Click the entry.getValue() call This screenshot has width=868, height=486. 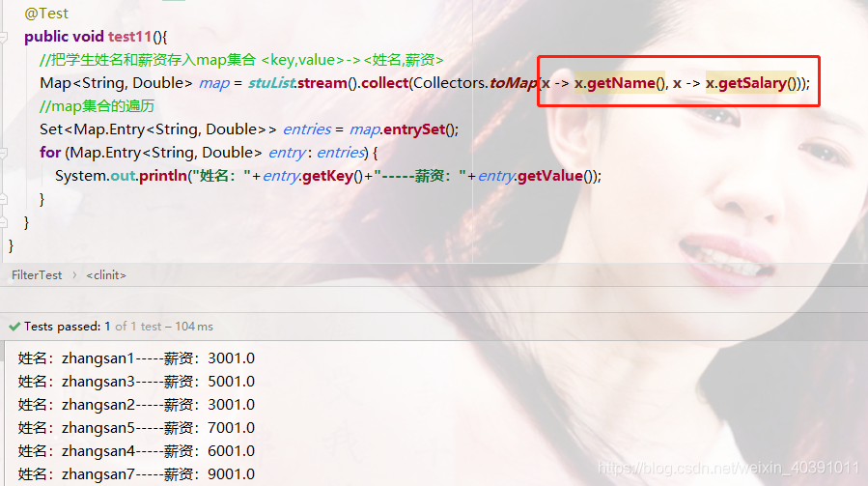[x=535, y=176]
